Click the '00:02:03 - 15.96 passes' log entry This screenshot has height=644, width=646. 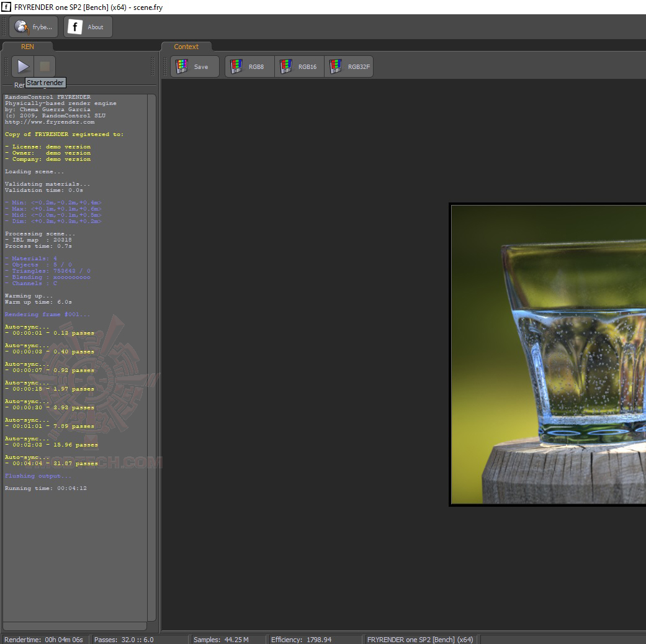(x=52, y=445)
